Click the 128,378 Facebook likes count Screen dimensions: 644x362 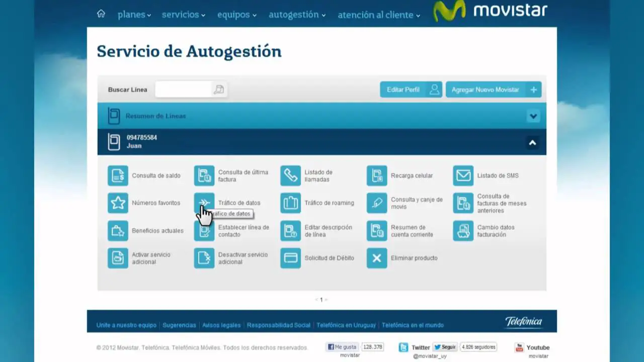(373, 347)
